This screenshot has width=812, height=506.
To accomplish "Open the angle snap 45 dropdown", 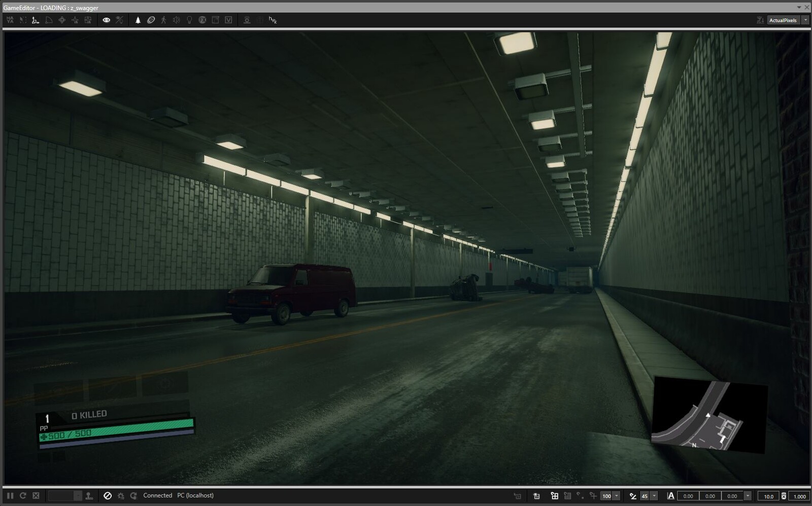I will [x=654, y=496].
